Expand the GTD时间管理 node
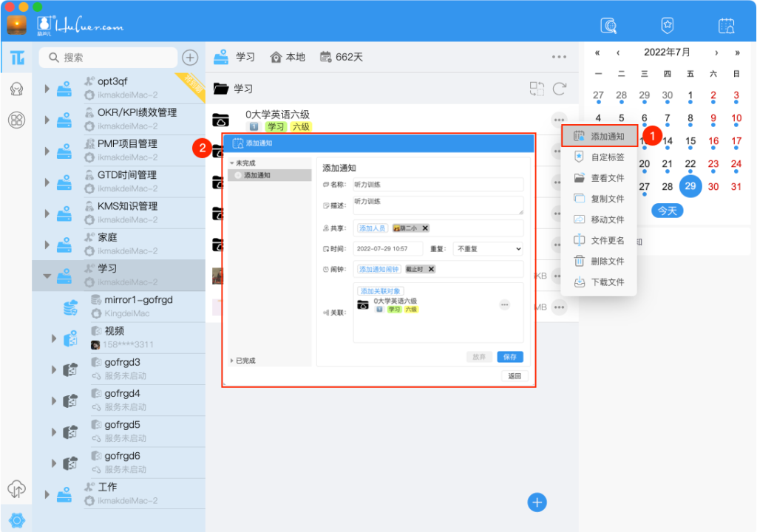Viewport: 757px width, 532px height. tap(47, 182)
